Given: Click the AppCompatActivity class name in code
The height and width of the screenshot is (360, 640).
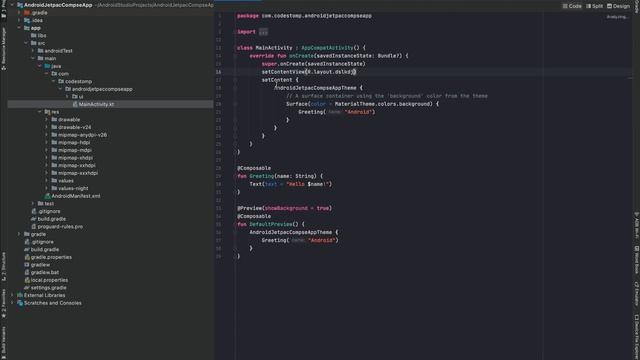Looking at the screenshot, I should point(327,48).
